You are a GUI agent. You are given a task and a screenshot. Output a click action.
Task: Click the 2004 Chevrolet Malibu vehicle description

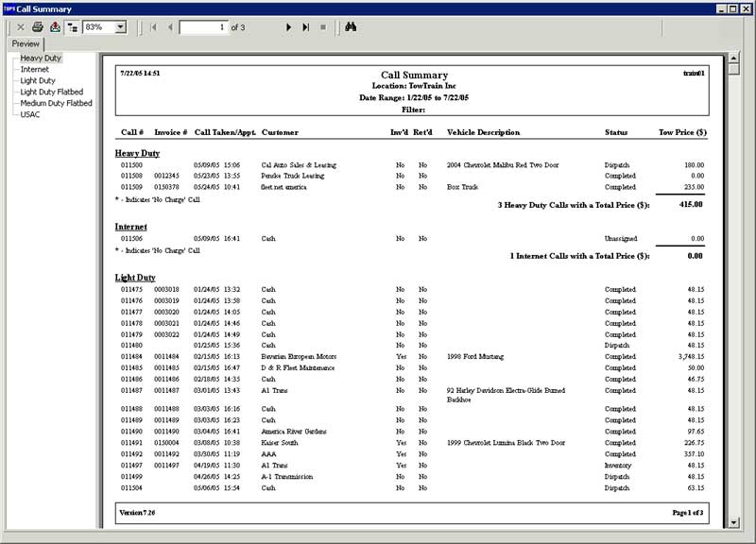tap(503, 165)
